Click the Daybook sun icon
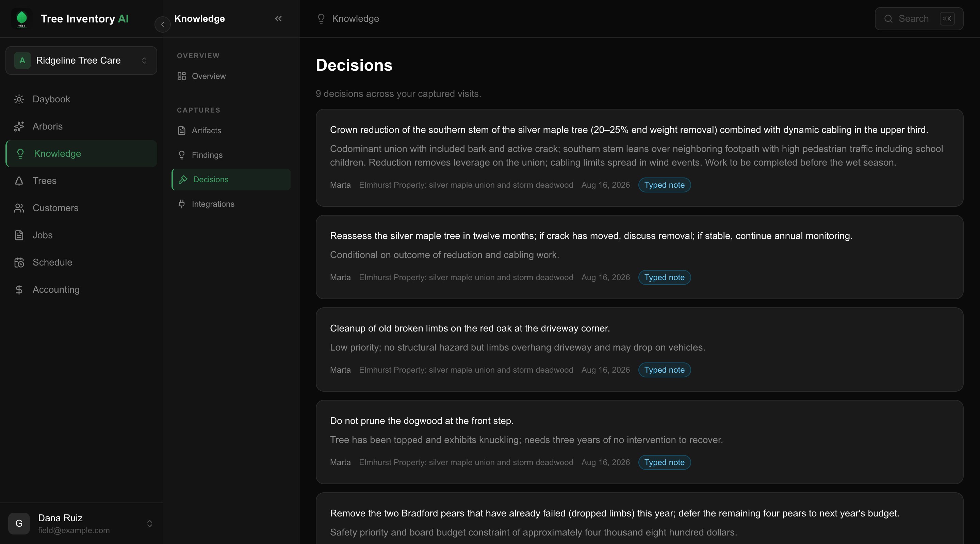Screen dimensions: 980x544 click(19, 99)
